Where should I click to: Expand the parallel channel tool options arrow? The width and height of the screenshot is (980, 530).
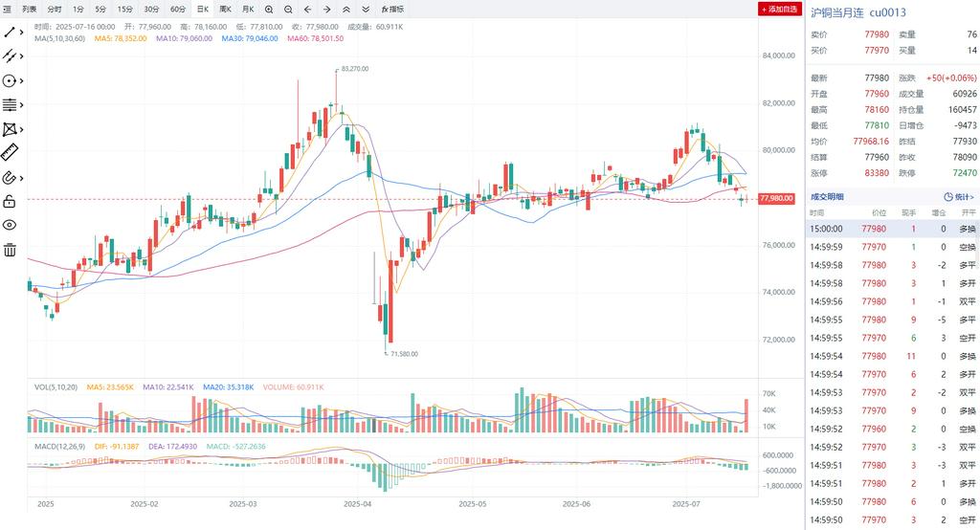click(21, 56)
